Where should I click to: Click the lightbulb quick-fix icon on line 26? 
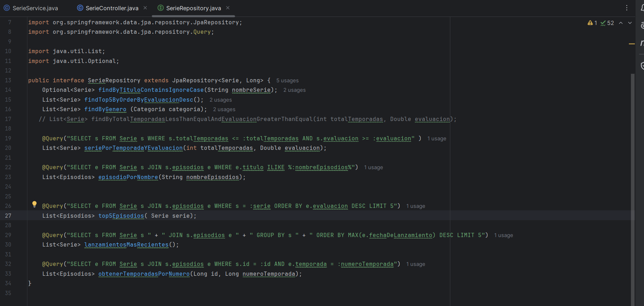[x=34, y=204]
